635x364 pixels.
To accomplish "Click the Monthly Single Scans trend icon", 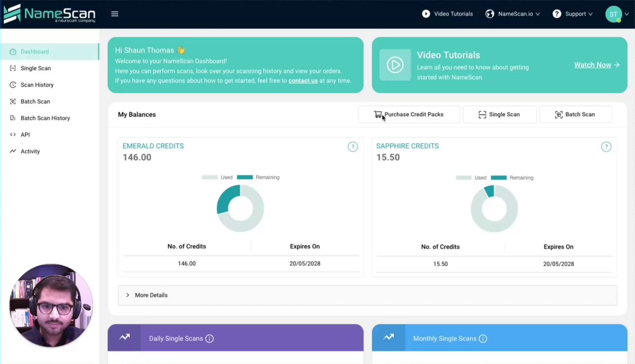I will [x=388, y=337].
